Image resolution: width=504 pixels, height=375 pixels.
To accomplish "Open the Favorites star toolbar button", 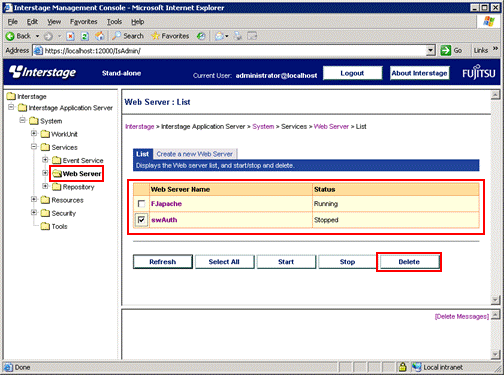I will click(x=170, y=36).
